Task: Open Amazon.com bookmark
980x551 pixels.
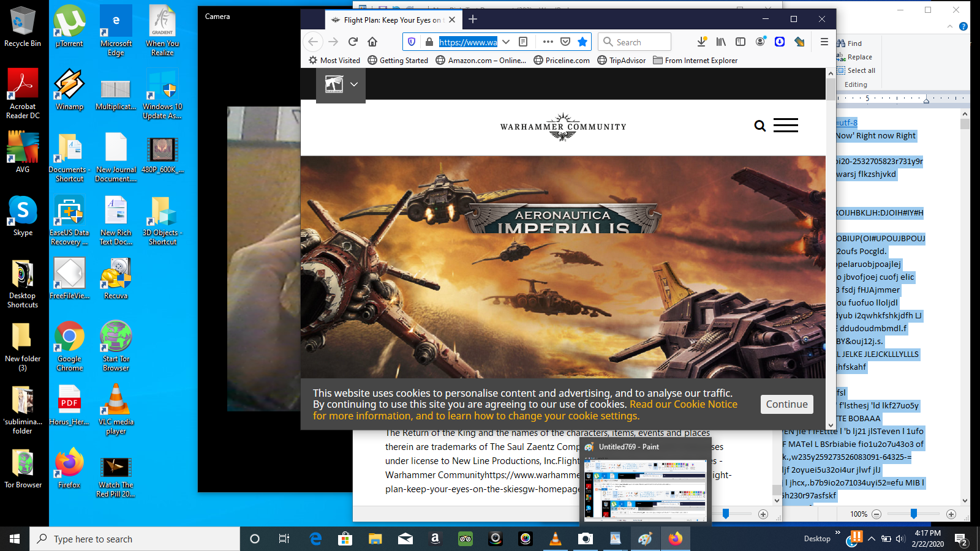Action: pyautogui.click(x=481, y=60)
